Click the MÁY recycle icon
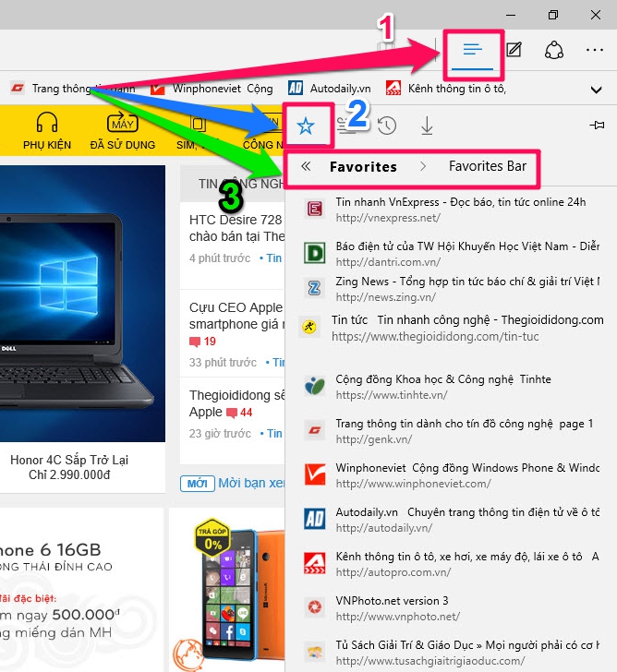Image resolution: width=617 pixels, height=672 pixels. click(123, 122)
